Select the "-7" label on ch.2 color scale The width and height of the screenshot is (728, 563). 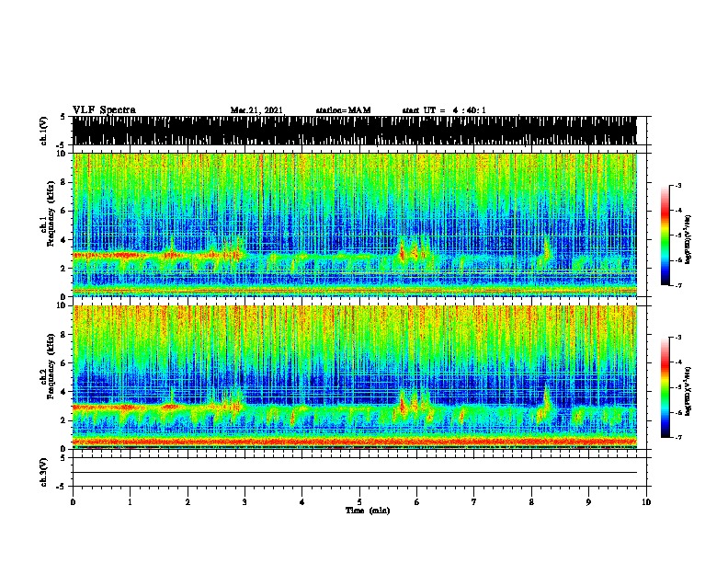pos(678,437)
